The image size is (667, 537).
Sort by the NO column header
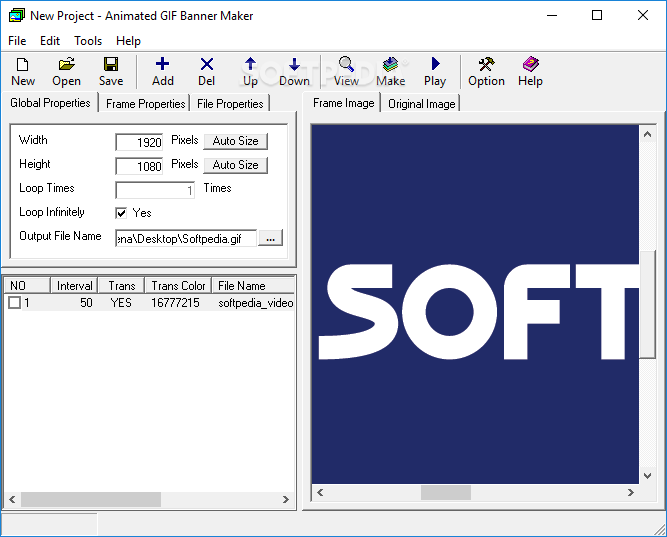click(27, 286)
